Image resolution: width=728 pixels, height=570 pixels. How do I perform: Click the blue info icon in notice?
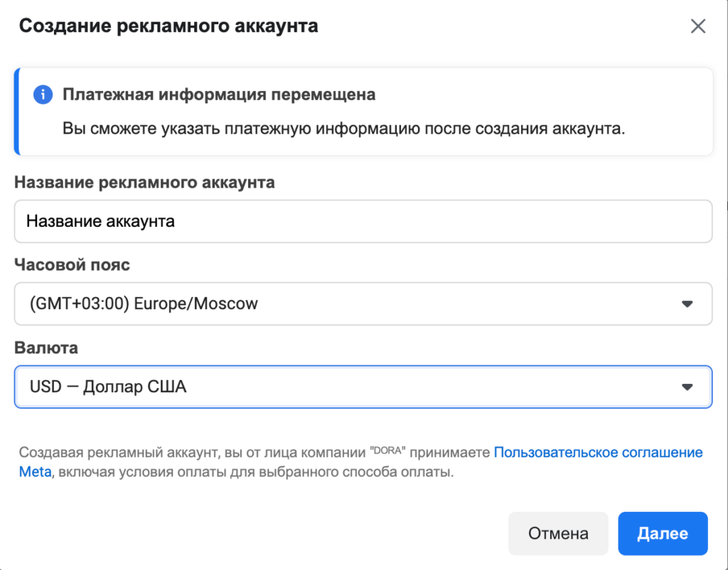43,95
